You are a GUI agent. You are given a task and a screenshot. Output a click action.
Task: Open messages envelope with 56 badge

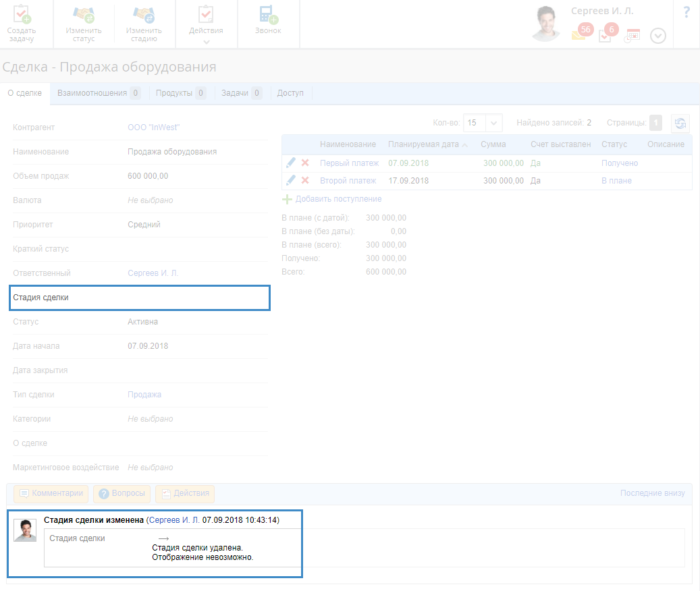[579, 35]
